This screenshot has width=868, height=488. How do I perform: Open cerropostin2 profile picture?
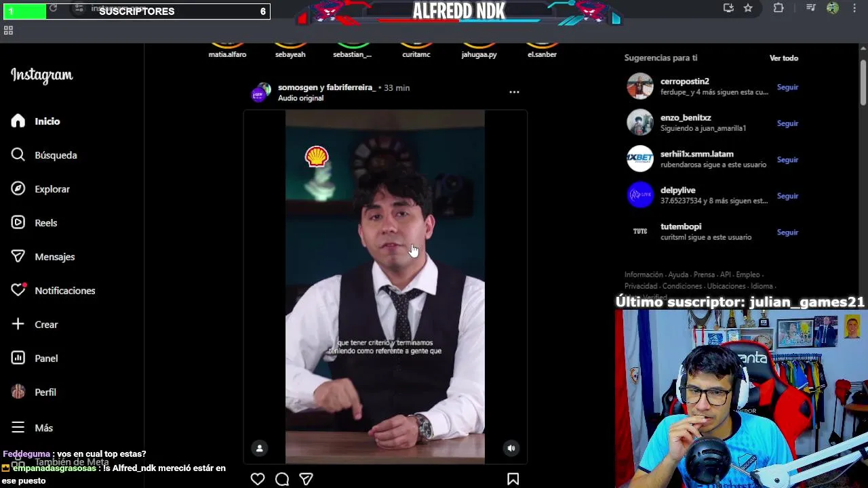click(x=639, y=86)
